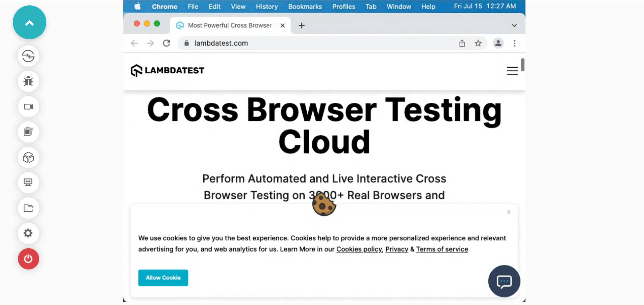
Task: Dismiss the cookie banner with X
Action: (x=509, y=212)
